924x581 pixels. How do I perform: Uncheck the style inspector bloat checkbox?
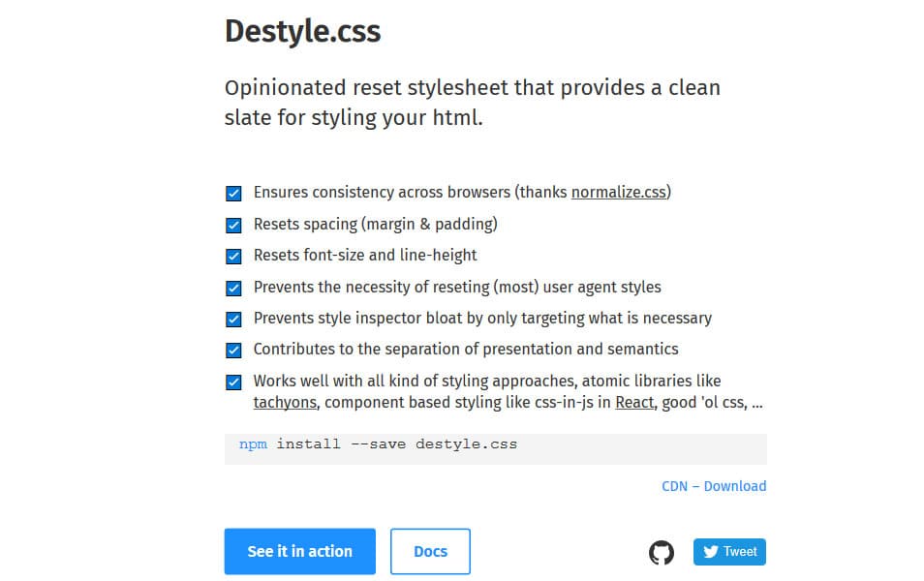(233, 318)
